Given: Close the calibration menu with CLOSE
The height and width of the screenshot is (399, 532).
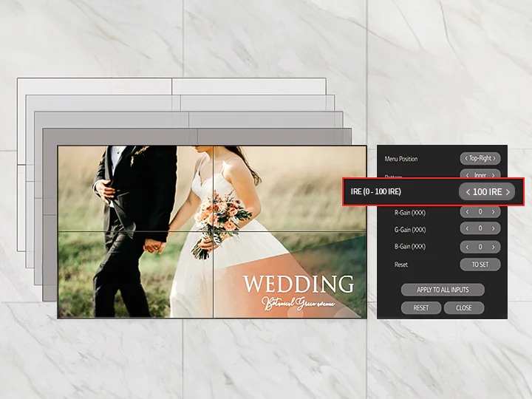Looking at the screenshot, I should [x=464, y=307].
